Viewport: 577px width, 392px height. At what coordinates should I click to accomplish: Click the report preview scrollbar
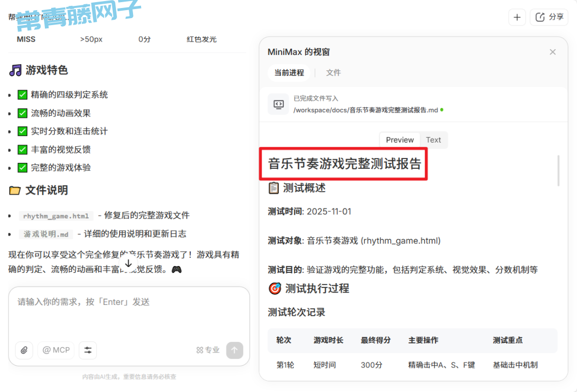point(558,171)
